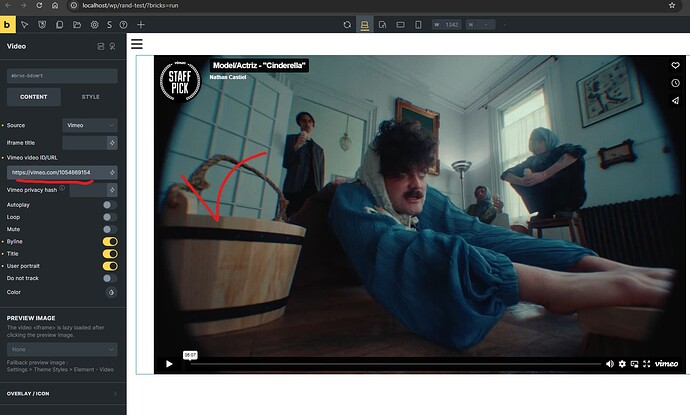Click the browser back arrow
The width and height of the screenshot is (690, 415).
click(x=8, y=5)
